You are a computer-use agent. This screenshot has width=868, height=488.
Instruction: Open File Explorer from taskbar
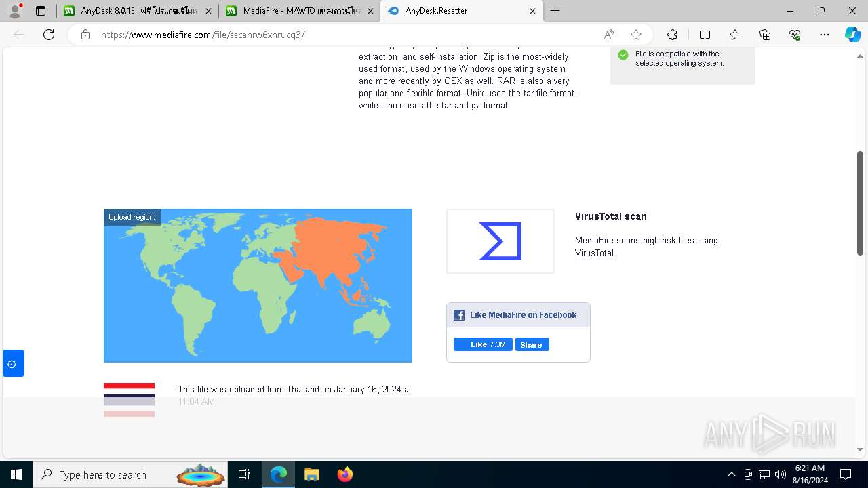pos(311,474)
